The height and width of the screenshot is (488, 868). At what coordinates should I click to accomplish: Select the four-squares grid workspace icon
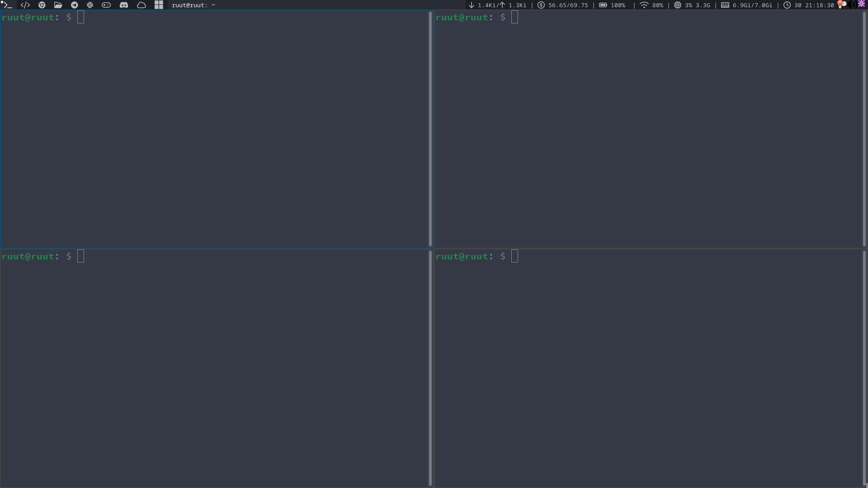[x=159, y=5]
